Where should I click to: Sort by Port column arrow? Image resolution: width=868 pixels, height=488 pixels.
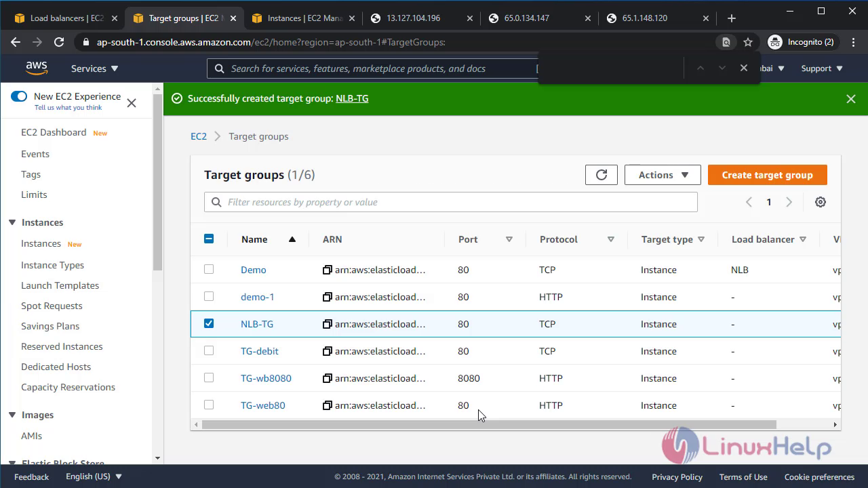(509, 239)
